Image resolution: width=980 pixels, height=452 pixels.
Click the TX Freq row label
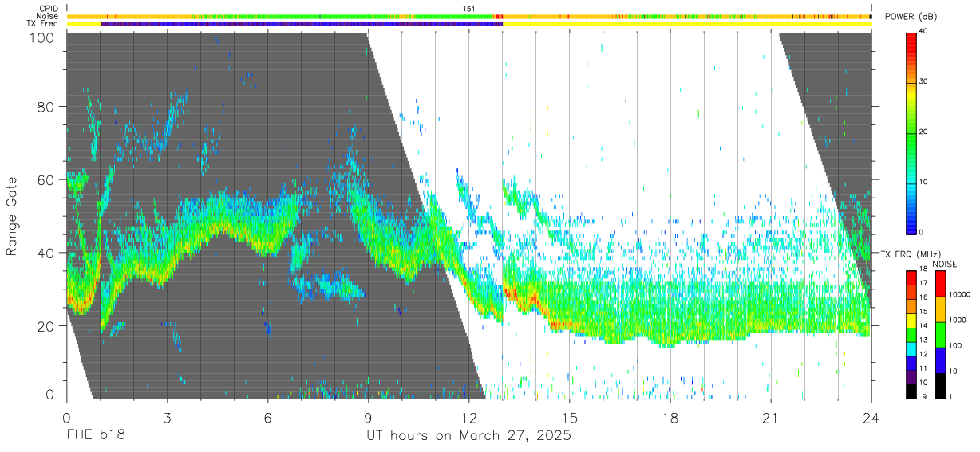(x=42, y=24)
